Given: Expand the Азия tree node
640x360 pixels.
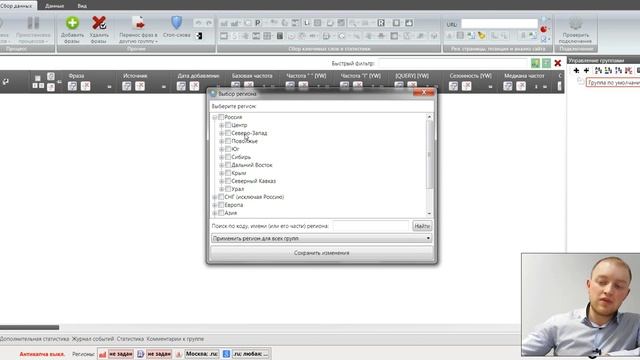Looking at the screenshot, I should coord(215,213).
